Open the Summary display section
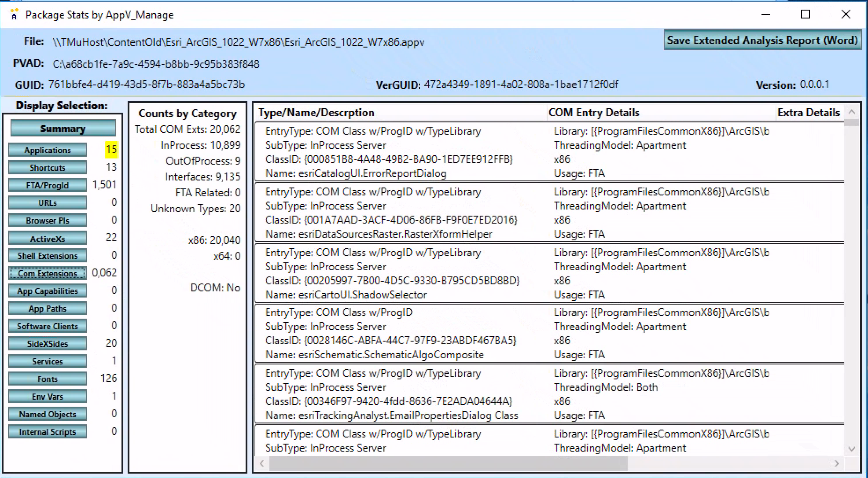868x478 pixels. click(x=63, y=129)
